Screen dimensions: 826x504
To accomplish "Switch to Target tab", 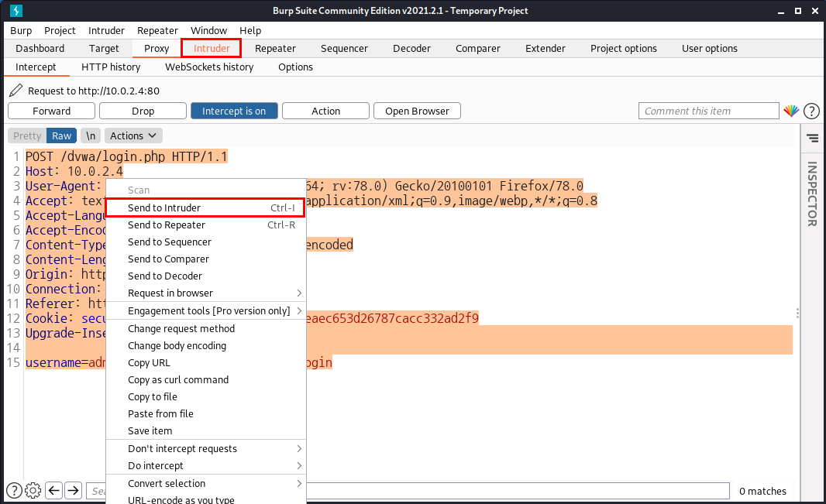I will pos(104,49).
